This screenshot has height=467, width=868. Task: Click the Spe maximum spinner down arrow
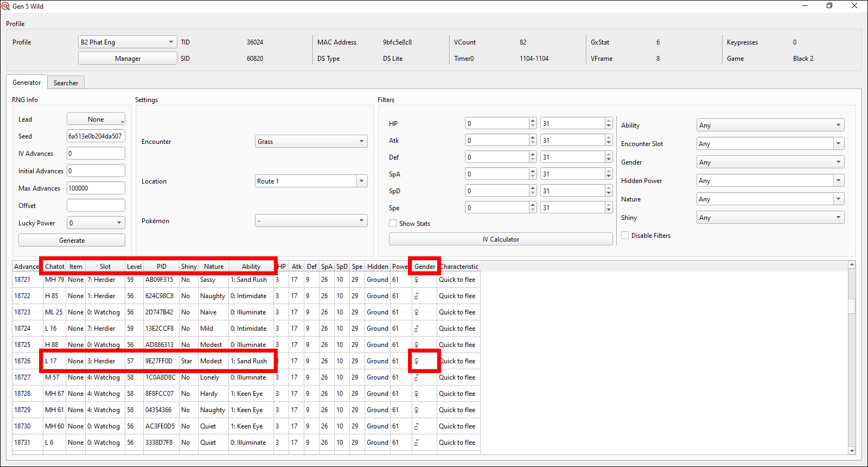coord(609,210)
